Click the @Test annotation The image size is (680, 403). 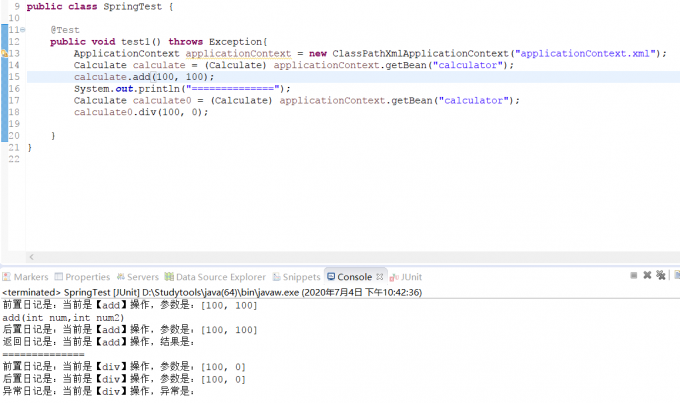point(65,30)
